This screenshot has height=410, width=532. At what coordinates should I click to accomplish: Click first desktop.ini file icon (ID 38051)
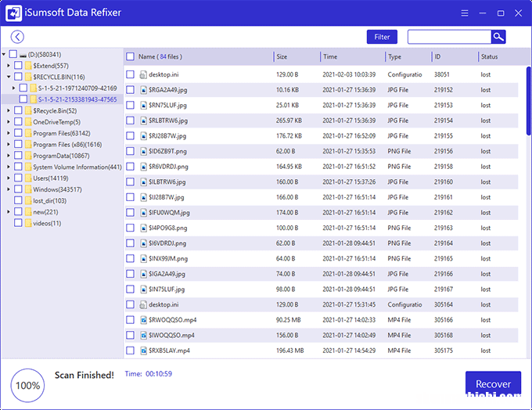click(143, 74)
